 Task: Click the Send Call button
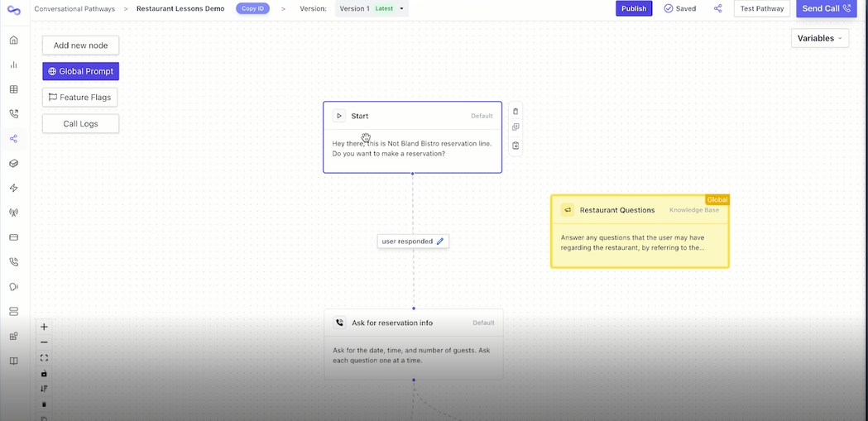(826, 9)
